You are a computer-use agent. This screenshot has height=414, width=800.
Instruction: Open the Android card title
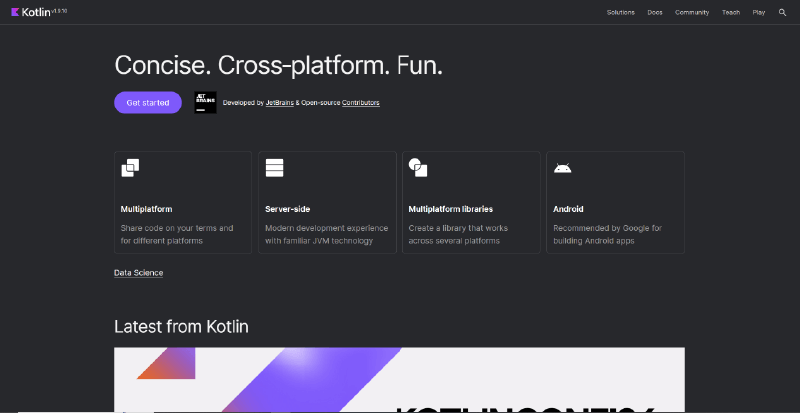point(568,209)
